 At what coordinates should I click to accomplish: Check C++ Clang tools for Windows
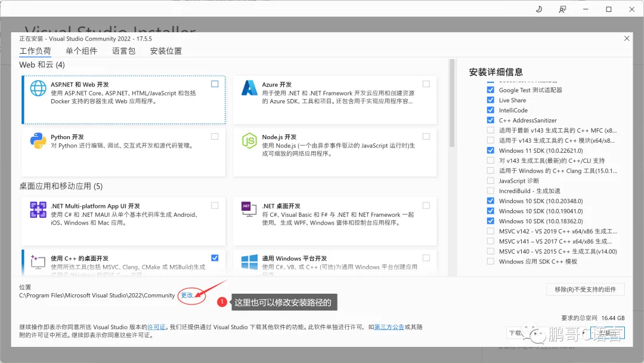coord(490,171)
